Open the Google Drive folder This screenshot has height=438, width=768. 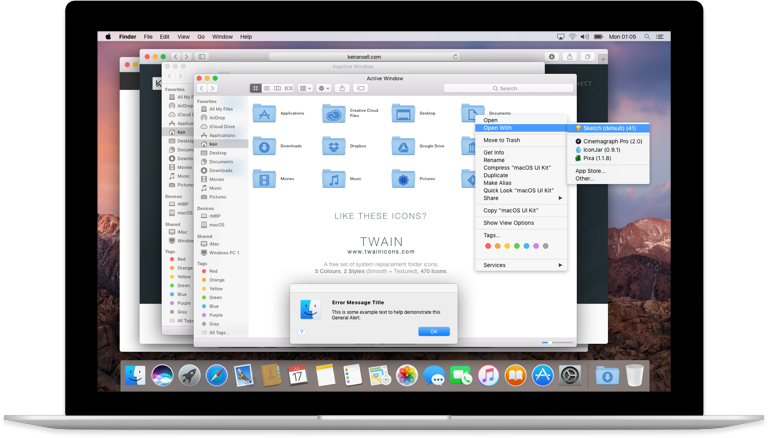(x=403, y=146)
